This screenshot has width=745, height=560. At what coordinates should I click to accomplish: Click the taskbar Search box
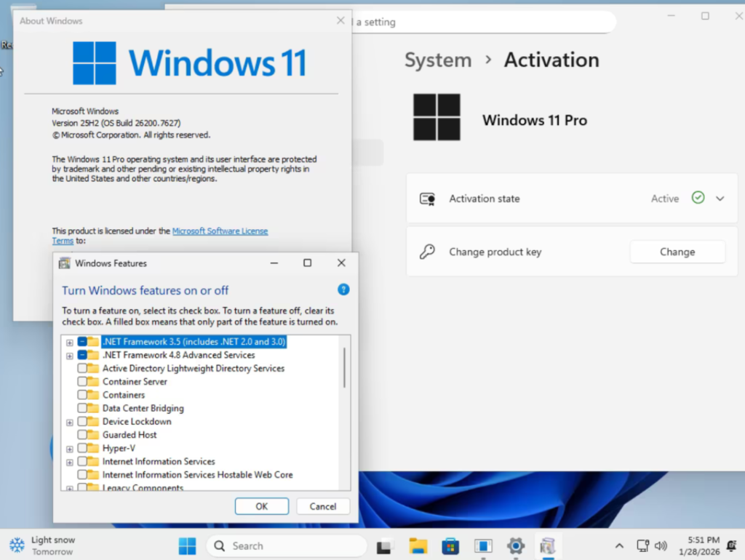286,545
